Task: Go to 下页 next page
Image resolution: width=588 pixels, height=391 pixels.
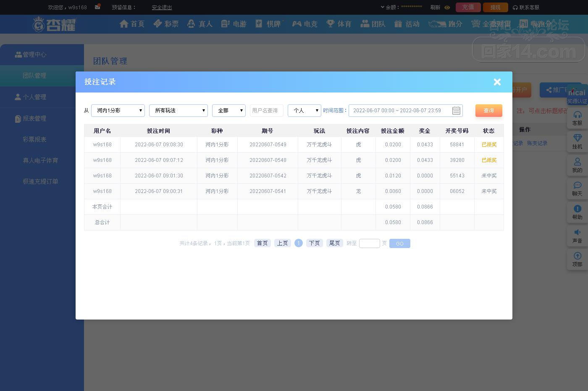Action: tap(315, 243)
